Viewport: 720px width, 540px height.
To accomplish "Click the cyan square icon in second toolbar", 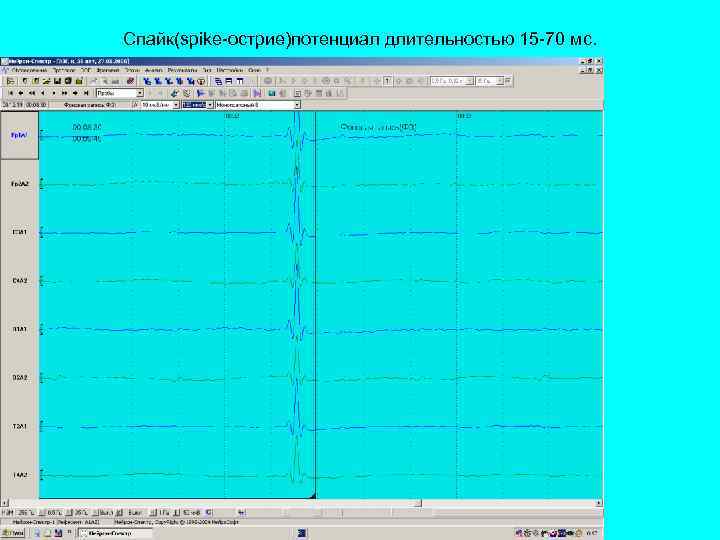I will tap(272, 93).
